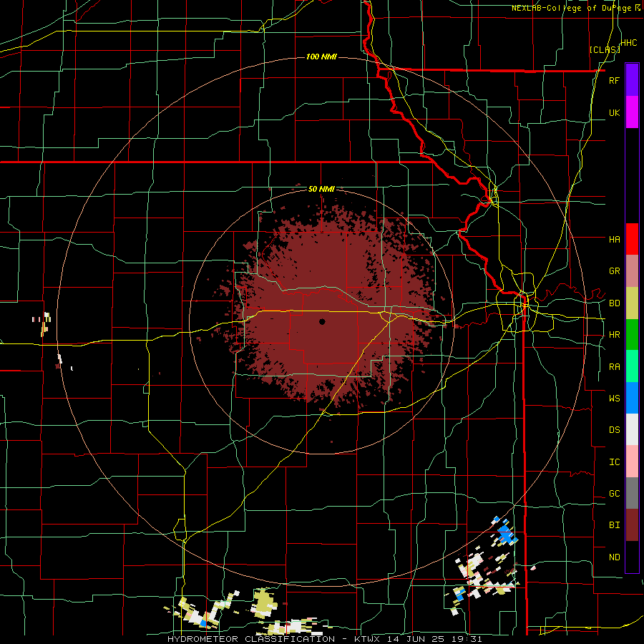Select the GR pink-brown legend swatch
The image size is (644, 644).
[x=632, y=271]
